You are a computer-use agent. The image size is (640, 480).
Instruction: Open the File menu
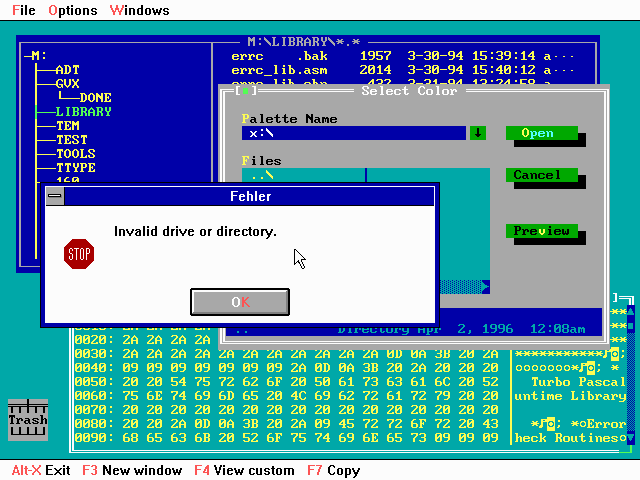click(23, 10)
